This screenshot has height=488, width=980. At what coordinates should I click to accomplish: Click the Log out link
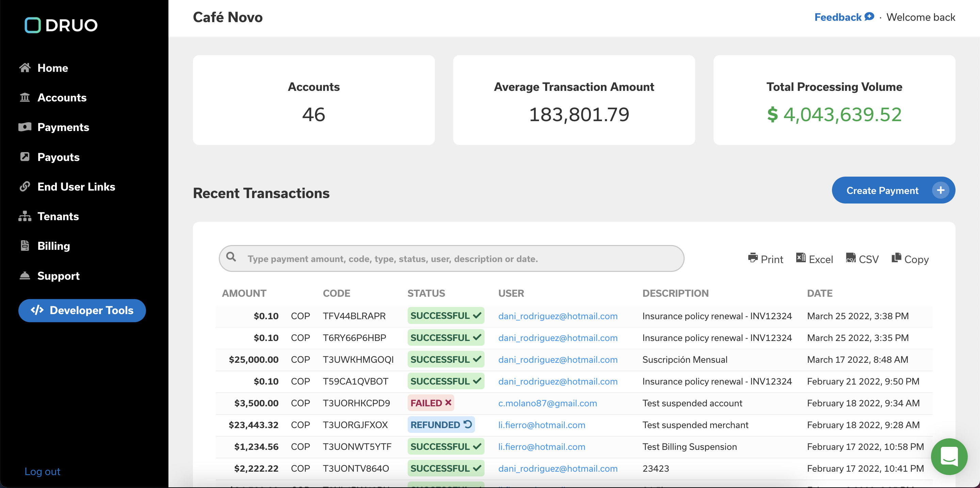pos(42,471)
